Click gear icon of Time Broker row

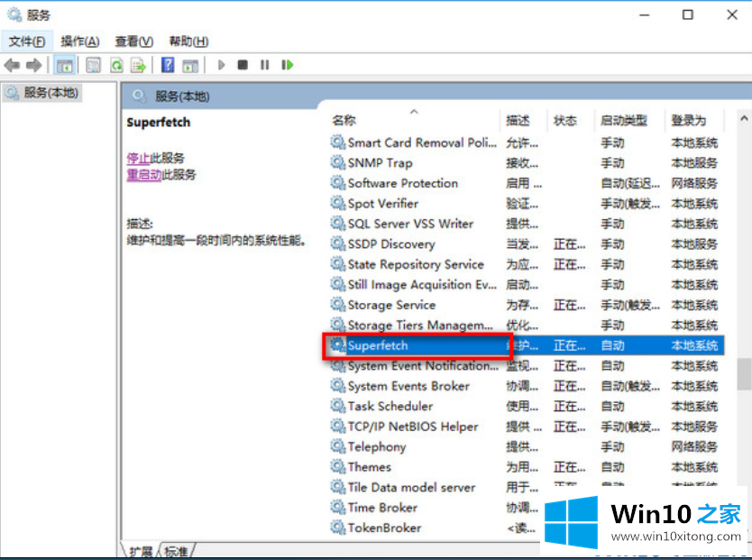pos(337,508)
